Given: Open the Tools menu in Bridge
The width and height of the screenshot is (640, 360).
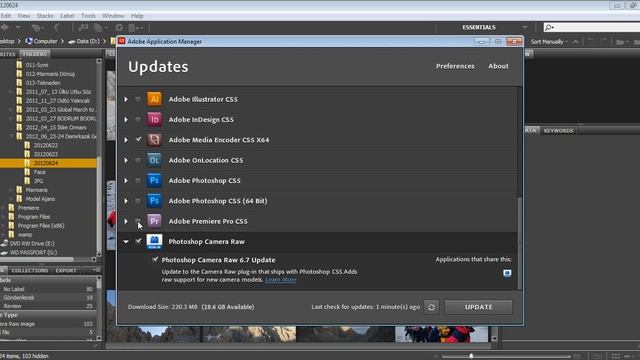Looking at the screenshot, I should pos(88,16).
